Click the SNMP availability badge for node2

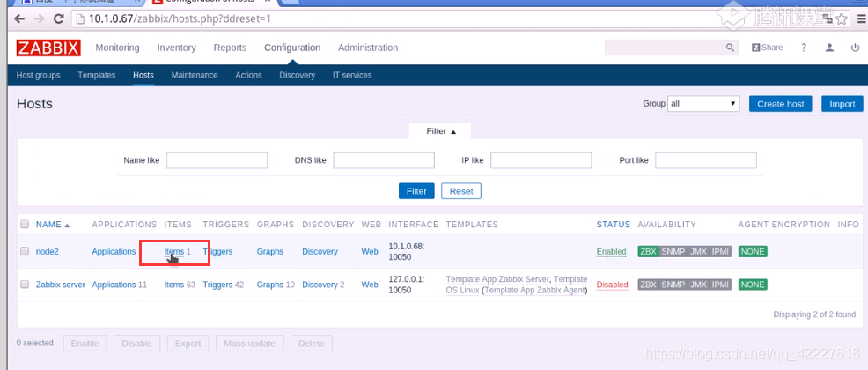pos(673,251)
